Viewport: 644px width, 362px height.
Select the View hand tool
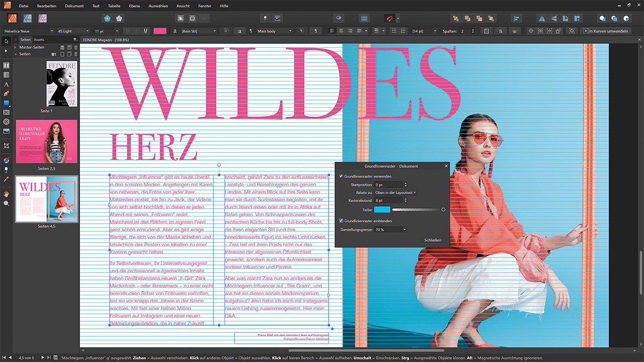coord(6,194)
